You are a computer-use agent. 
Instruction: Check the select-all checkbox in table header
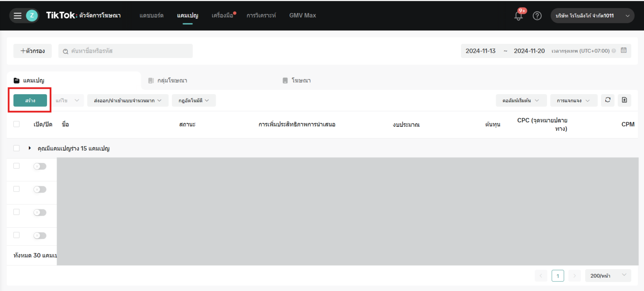[16, 124]
